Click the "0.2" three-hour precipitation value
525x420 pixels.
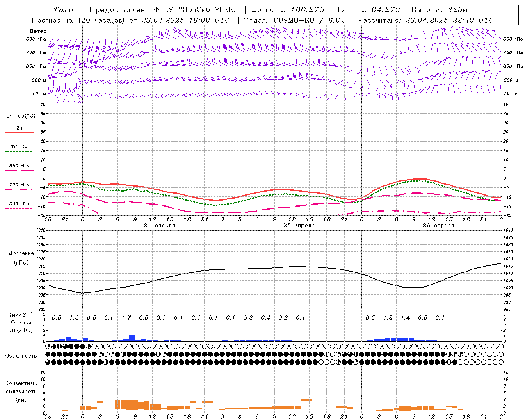coord(283,318)
